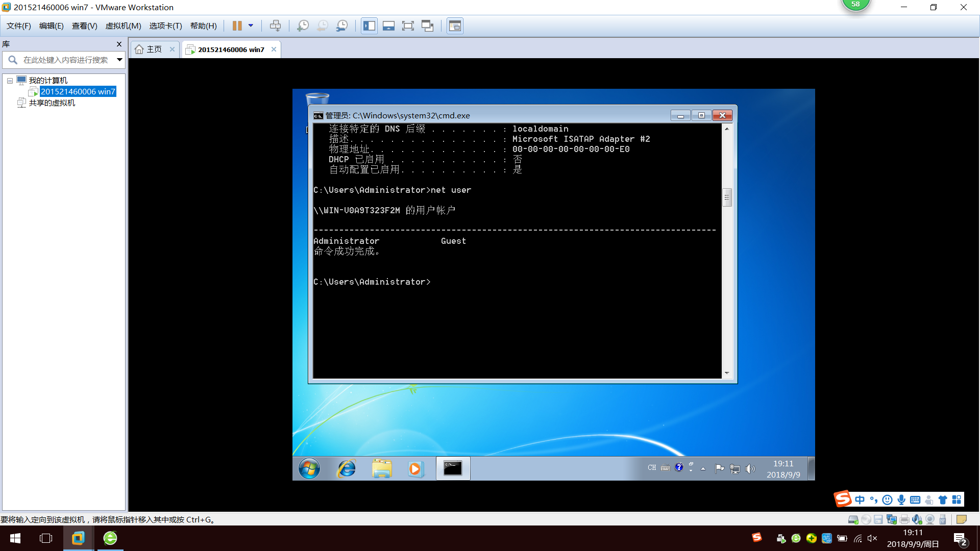This screenshot has width=980, height=551.
Task: Open the 虚拟机(M) menu
Action: coord(123,26)
